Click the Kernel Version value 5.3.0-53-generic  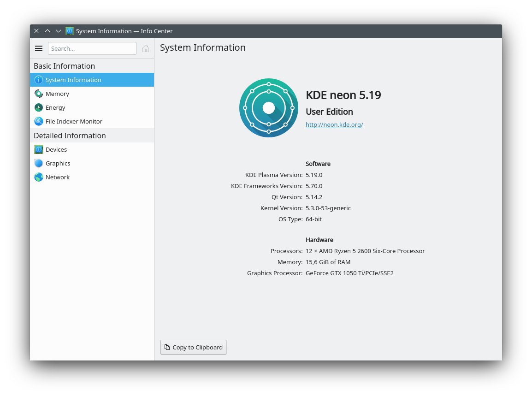click(x=328, y=208)
